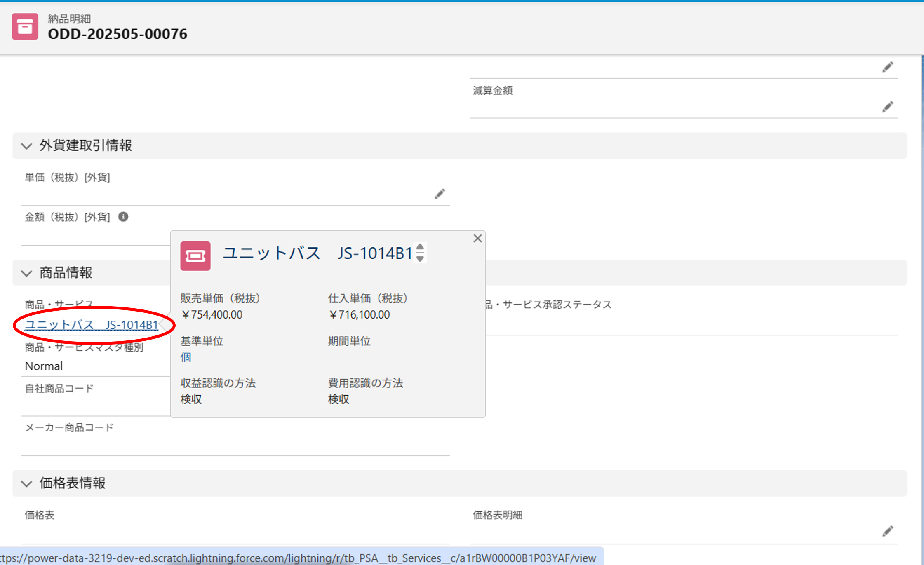Open the 個 base unit link

point(186,357)
